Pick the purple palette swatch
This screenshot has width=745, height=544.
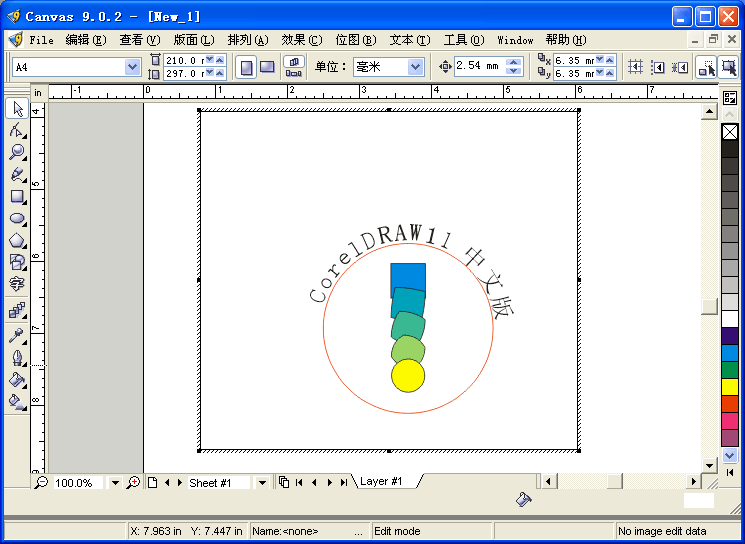point(730,336)
